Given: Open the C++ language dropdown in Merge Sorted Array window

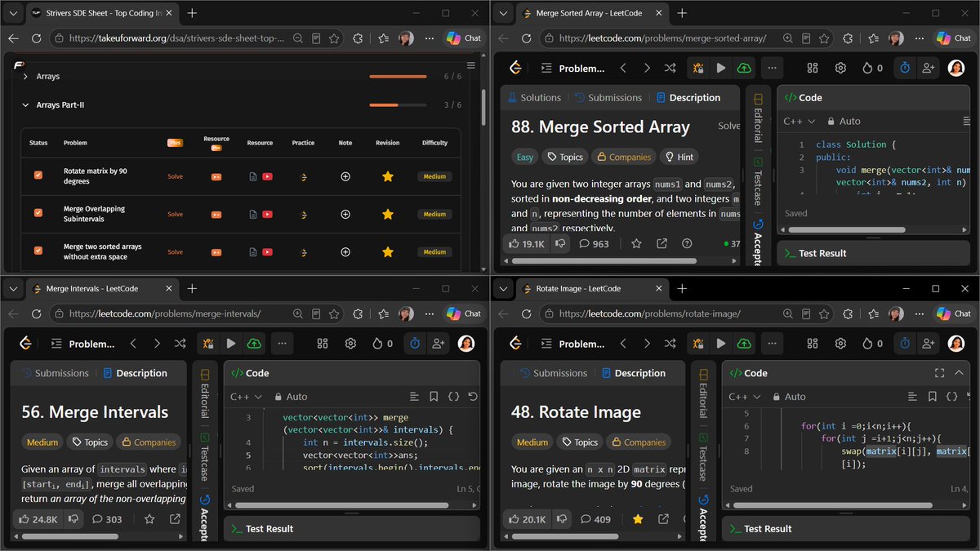Looking at the screenshot, I should (800, 121).
